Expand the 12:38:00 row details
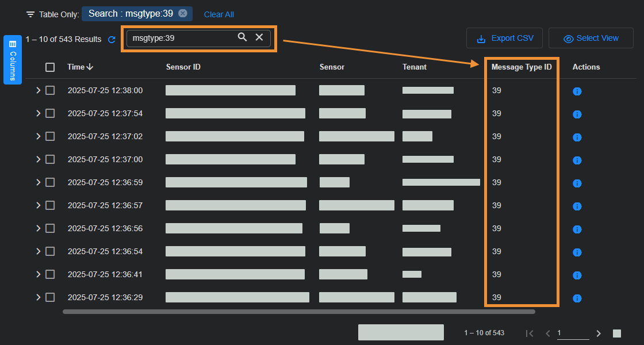 point(39,90)
